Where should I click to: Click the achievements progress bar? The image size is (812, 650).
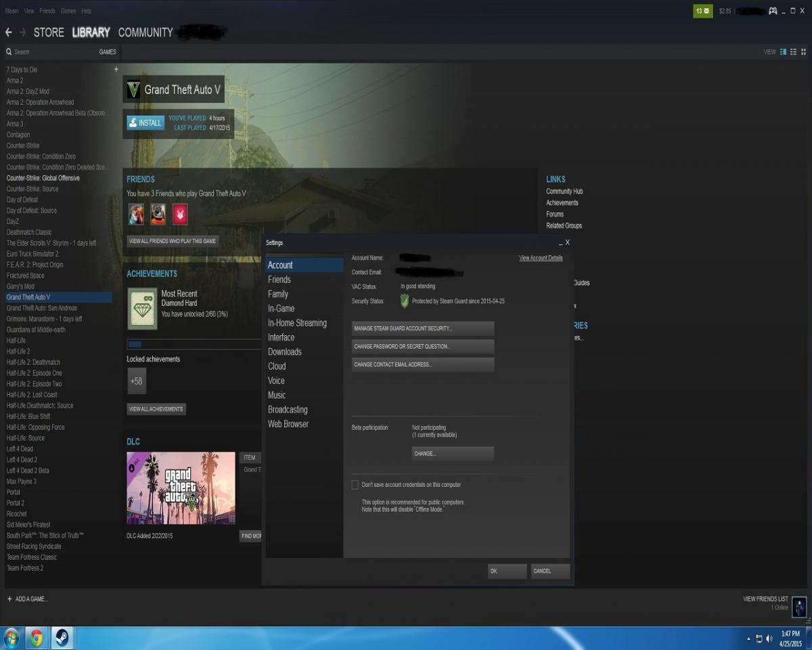pyautogui.click(x=194, y=345)
